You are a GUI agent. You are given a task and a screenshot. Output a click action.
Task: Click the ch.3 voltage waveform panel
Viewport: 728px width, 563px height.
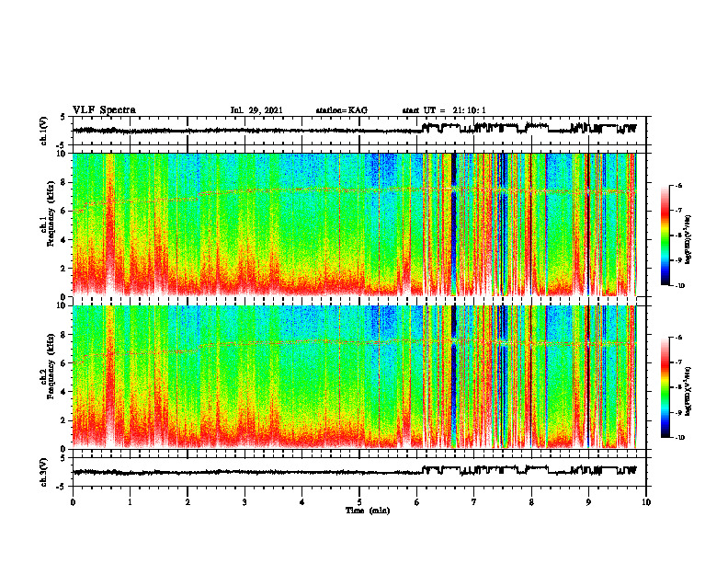(359, 472)
